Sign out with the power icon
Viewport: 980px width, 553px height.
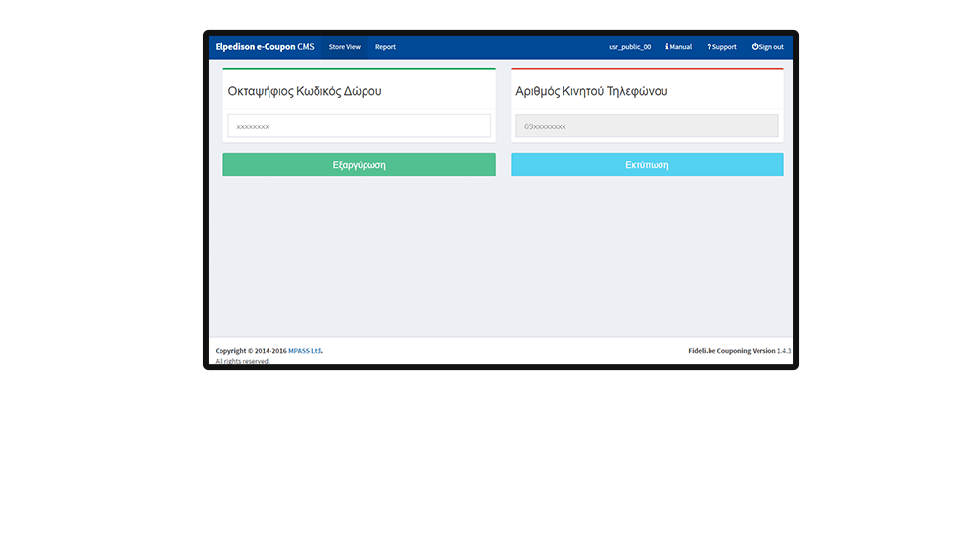tap(767, 47)
